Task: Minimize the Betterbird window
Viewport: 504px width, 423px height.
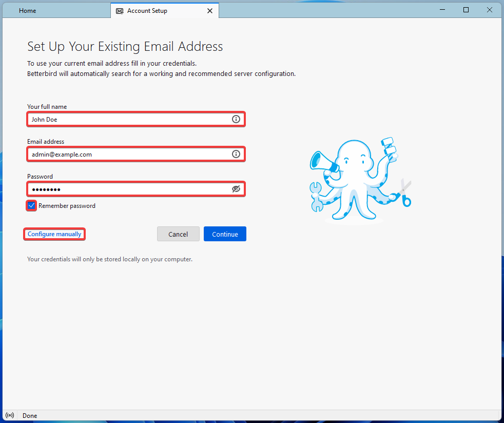Action: [442, 10]
